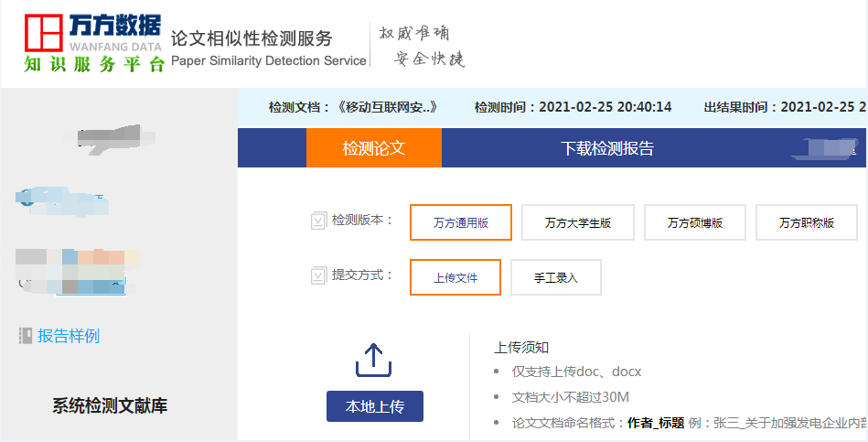The width and height of the screenshot is (868, 442).
Task: Click the book icon beside 报告样例
Action: tap(26, 336)
